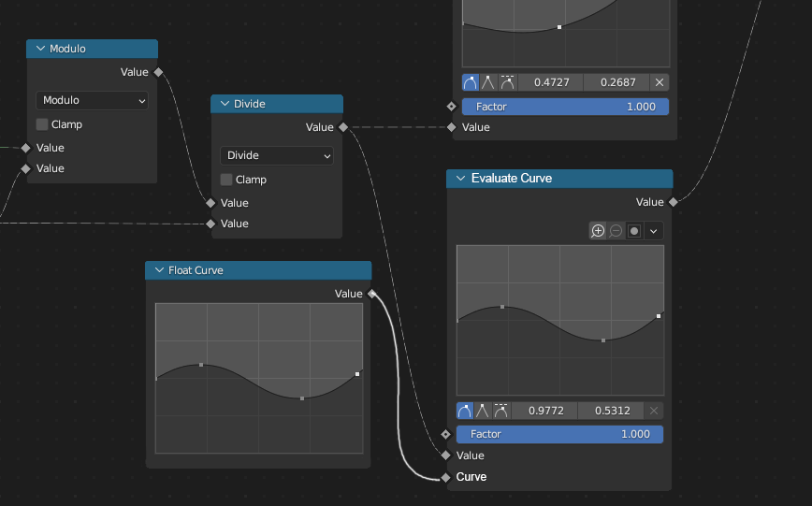Click upper node Value input socket
Image resolution: width=812 pixels, height=506 pixels.
pyautogui.click(x=452, y=127)
